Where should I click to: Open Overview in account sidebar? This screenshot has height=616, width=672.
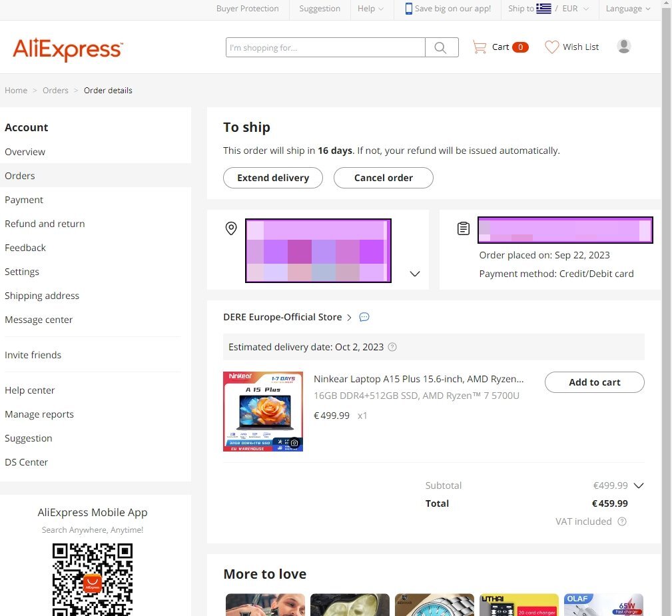[x=25, y=152]
